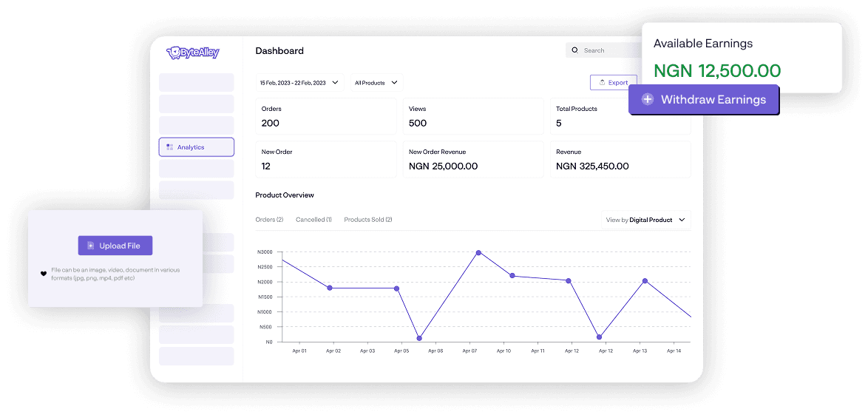868x415 pixels.
Task: Click the highest chart data point near Apr 07
Action: pos(478,253)
